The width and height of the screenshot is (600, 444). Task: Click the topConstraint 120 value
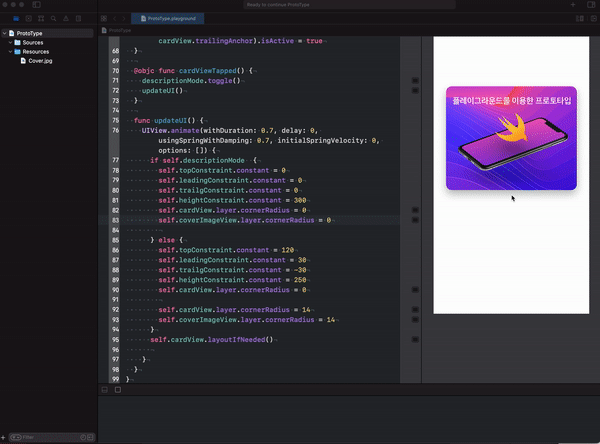pyautogui.click(x=288, y=250)
